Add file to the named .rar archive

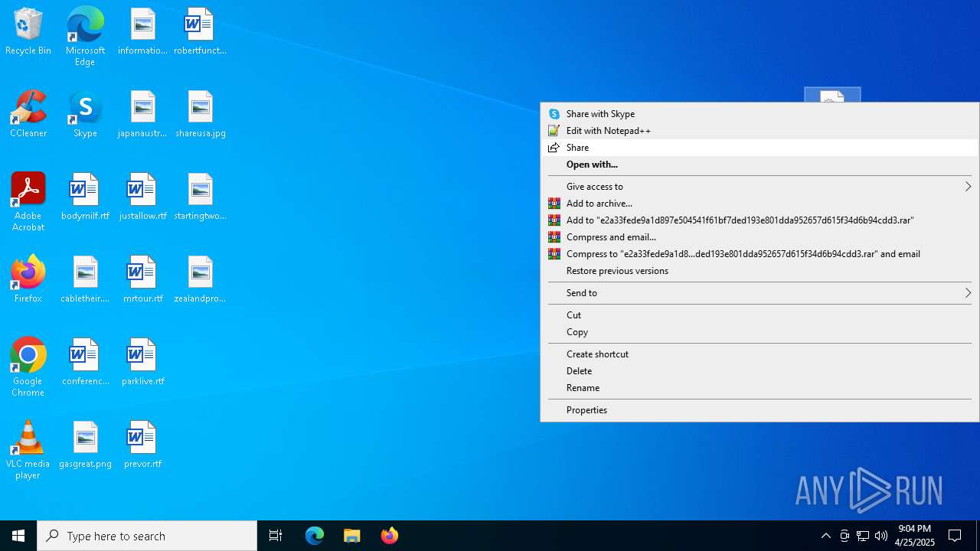(759, 220)
